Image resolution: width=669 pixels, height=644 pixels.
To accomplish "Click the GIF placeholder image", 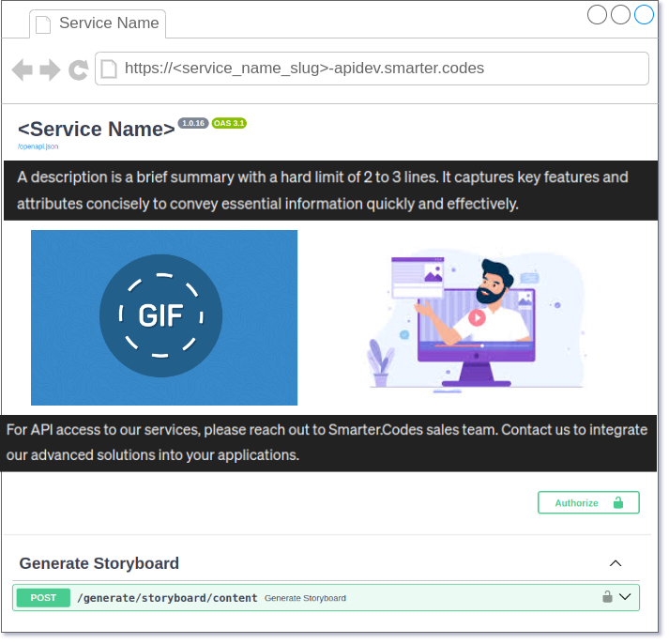I will pos(164,317).
